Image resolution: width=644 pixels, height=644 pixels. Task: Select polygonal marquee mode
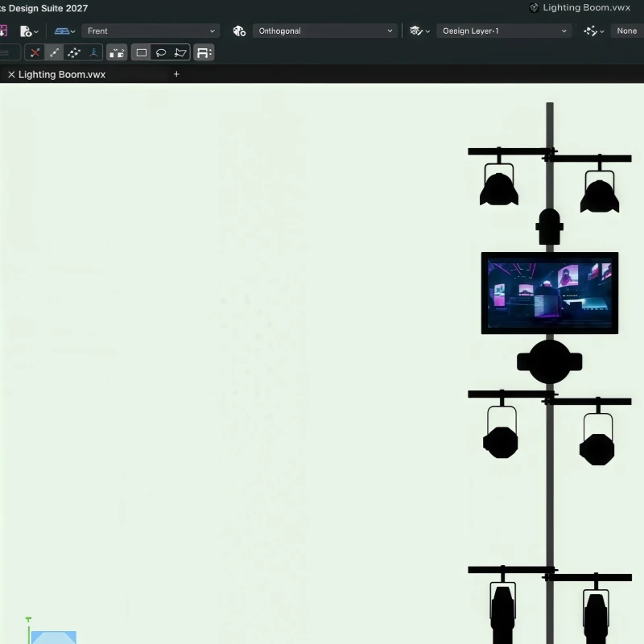180,52
